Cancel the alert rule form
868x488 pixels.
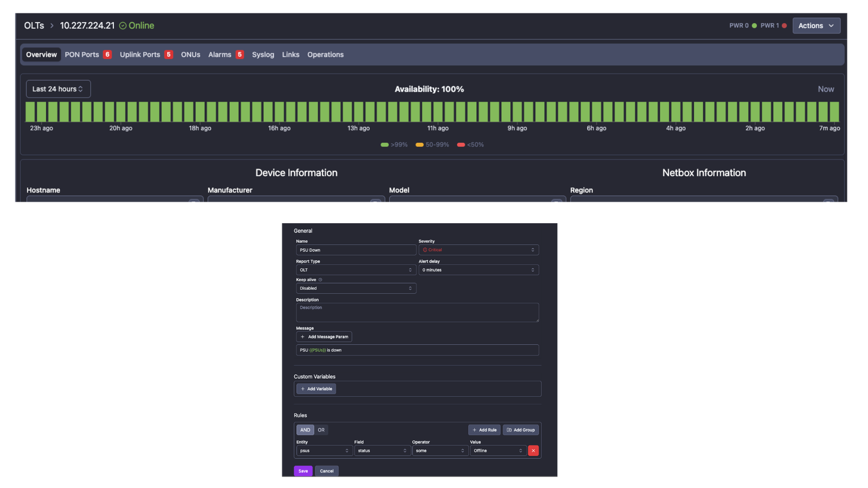[x=326, y=471]
